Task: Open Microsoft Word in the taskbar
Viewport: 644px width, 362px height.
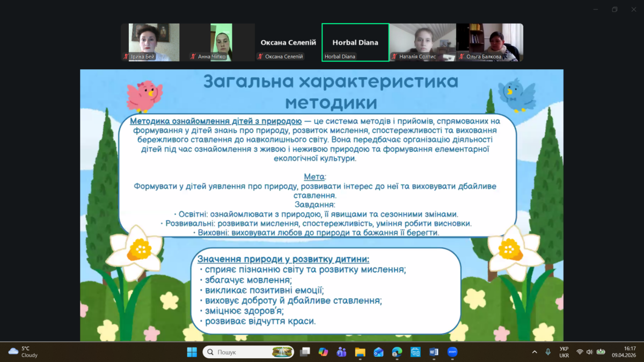Action: pyautogui.click(x=434, y=352)
